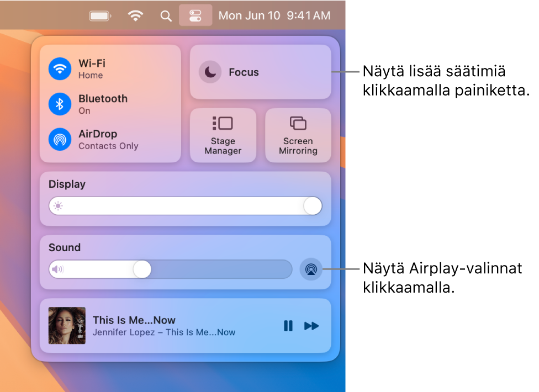Click the small sun brightness icon

pyautogui.click(x=58, y=206)
